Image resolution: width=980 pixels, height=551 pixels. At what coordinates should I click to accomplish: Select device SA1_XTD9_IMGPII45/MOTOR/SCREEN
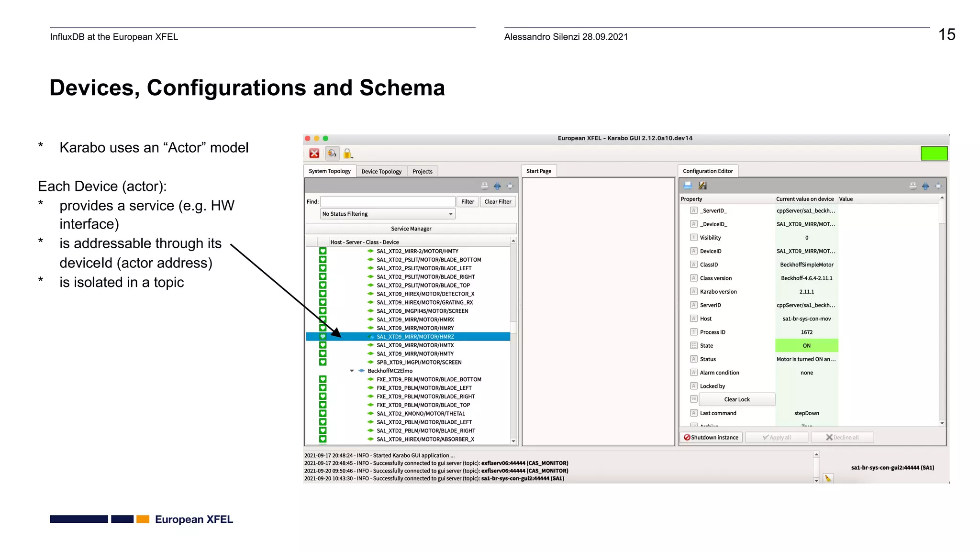[422, 311]
